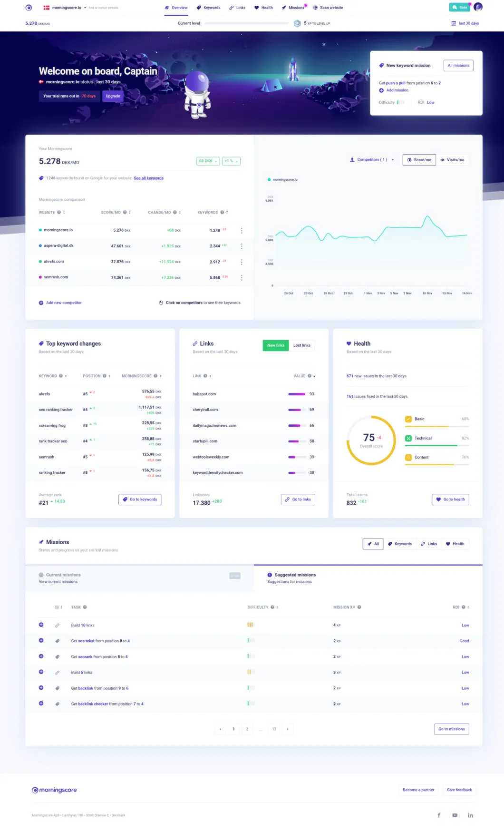Click the current level XP progress bar
The image size is (504, 832).
pyautogui.click(x=246, y=23)
